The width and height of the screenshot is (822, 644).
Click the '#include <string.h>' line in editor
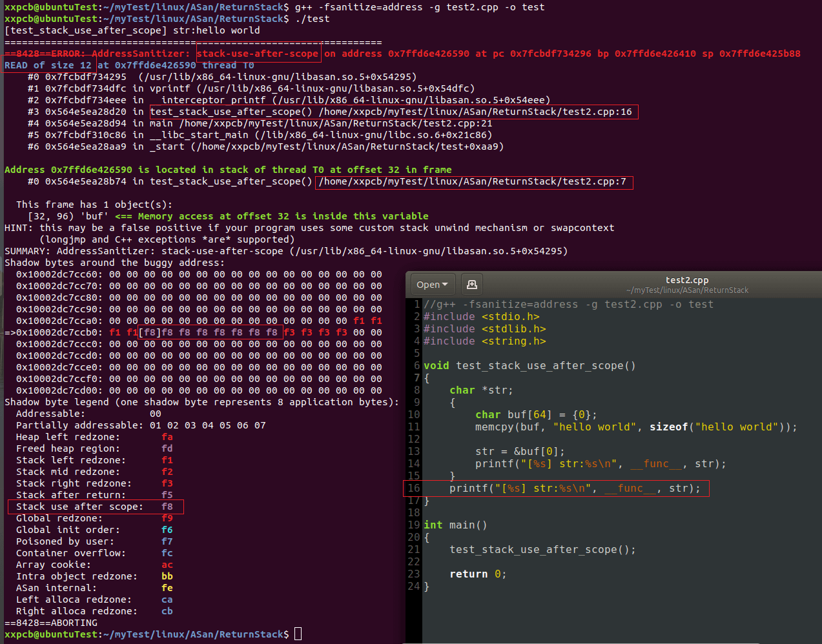click(x=485, y=341)
